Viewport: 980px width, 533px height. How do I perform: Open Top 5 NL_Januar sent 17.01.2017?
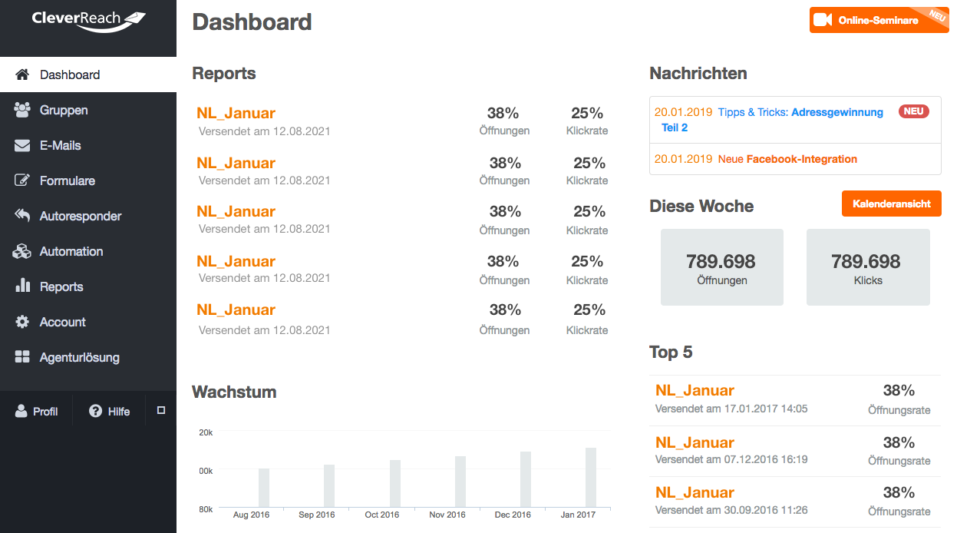695,391
